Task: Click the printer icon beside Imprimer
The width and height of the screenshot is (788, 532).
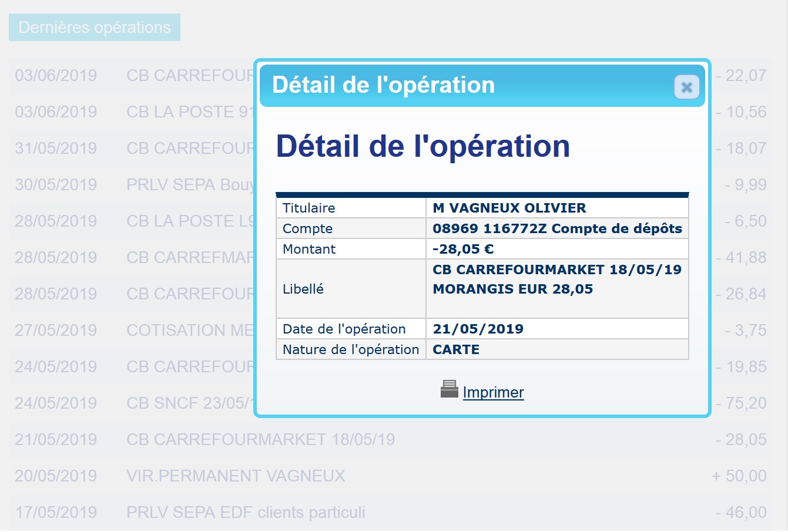Action: [x=449, y=389]
